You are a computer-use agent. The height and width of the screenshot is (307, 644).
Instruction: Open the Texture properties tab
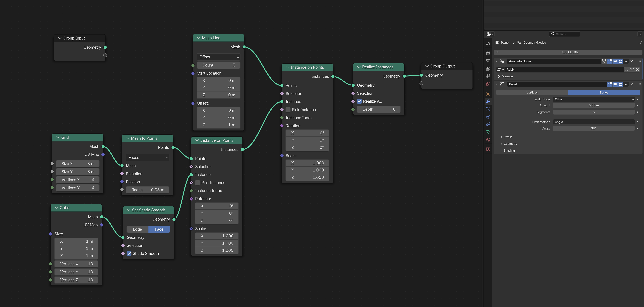(488, 149)
